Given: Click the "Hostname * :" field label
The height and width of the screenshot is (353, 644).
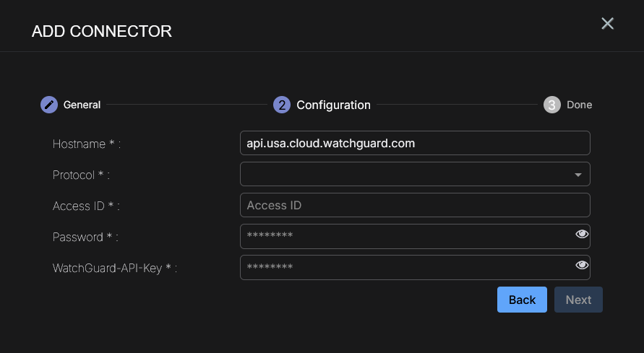Looking at the screenshot, I should coord(87,144).
